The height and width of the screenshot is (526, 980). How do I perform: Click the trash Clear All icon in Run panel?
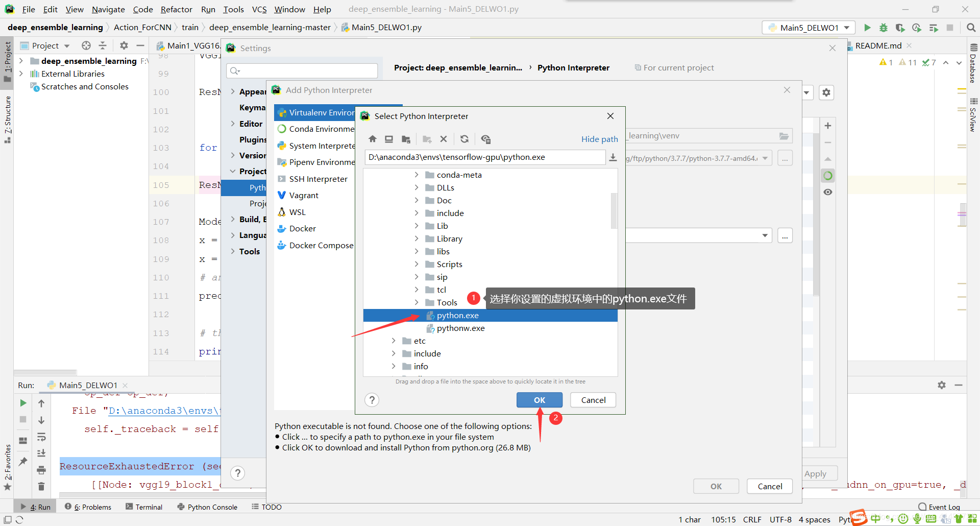pos(41,487)
